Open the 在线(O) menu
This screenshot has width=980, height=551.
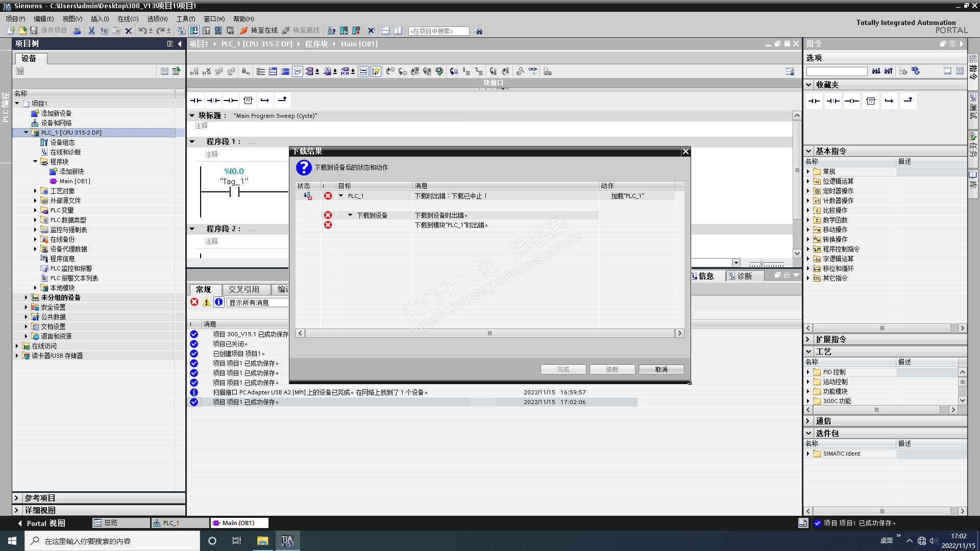click(x=128, y=19)
